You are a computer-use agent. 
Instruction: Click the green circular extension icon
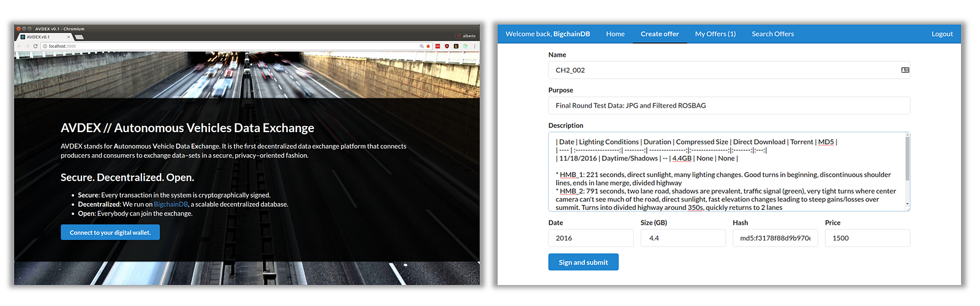coord(465,46)
